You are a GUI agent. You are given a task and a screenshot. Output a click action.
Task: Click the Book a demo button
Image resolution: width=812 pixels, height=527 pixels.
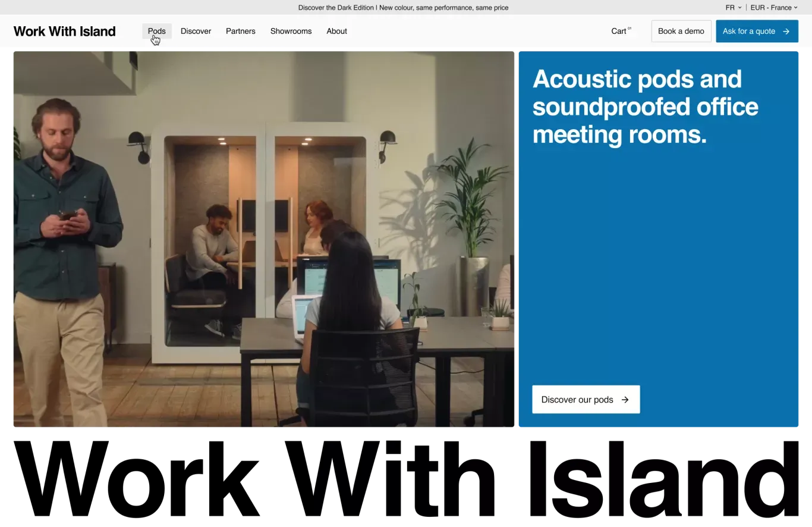click(x=681, y=31)
